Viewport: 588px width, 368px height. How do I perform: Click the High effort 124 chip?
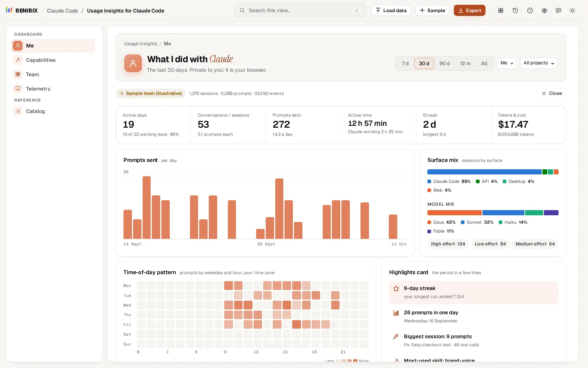448,244
